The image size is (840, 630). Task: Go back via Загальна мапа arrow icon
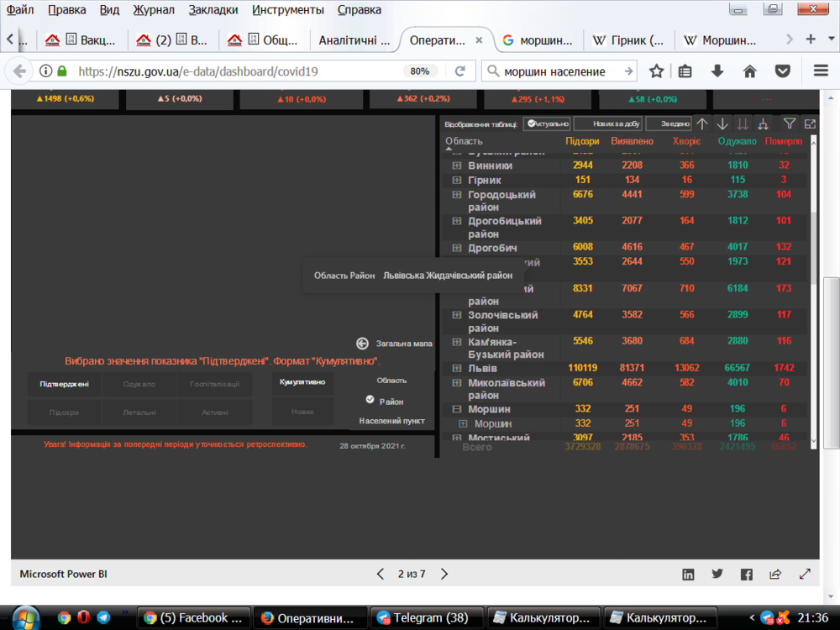pyautogui.click(x=362, y=344)
